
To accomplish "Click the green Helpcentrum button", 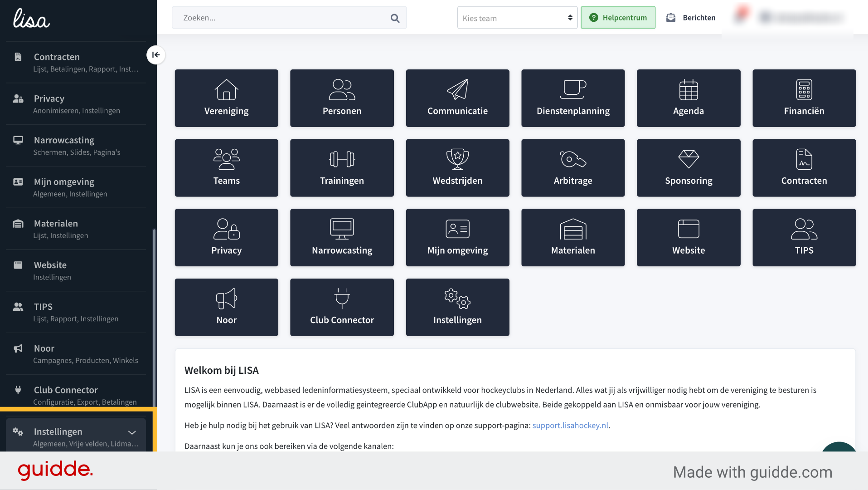I will pyautogui.click(x=618, y=18).
